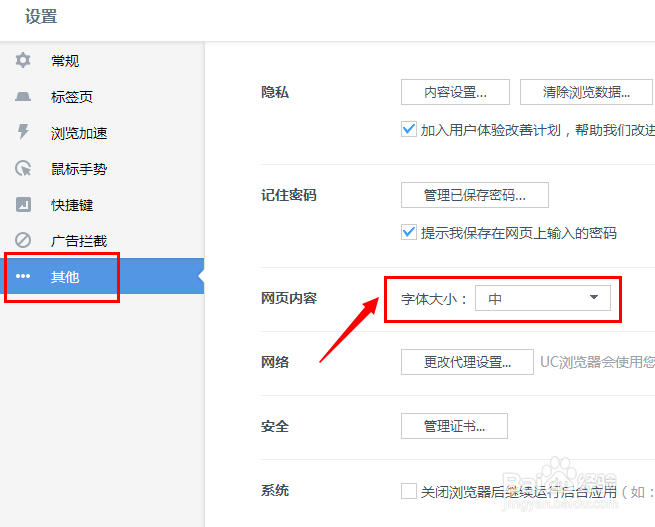Click the 网络 section label

275,362
